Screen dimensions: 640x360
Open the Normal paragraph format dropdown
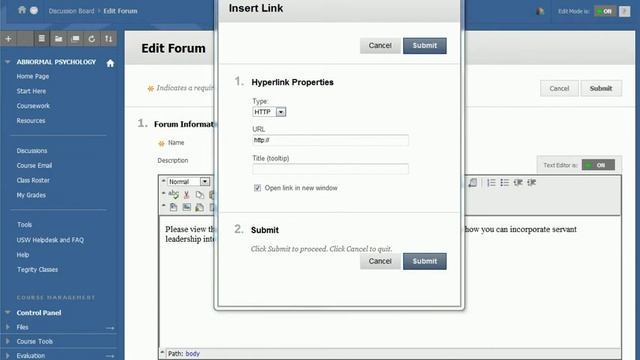pos(189,182)
